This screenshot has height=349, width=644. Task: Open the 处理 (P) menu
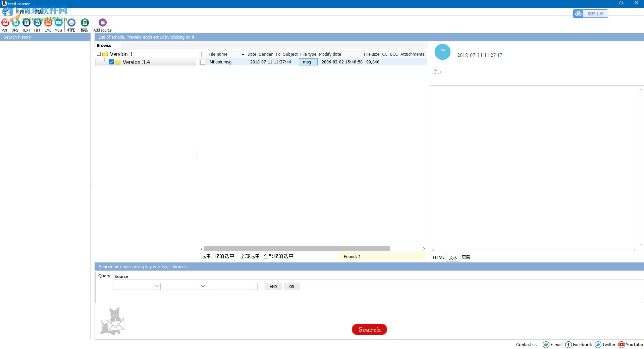pyautogui.click(x=23, y=12)
